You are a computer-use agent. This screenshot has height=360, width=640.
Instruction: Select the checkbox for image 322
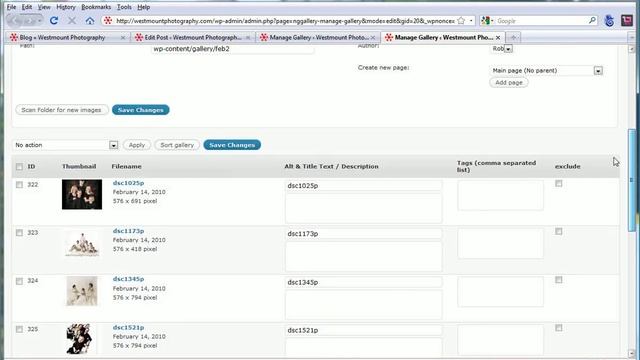pyautogui.click(x=19, y=185)
